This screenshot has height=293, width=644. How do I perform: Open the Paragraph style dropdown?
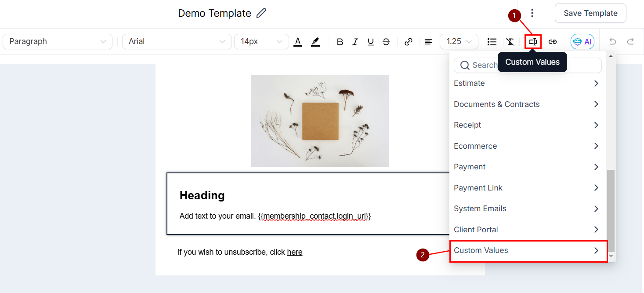58,42
